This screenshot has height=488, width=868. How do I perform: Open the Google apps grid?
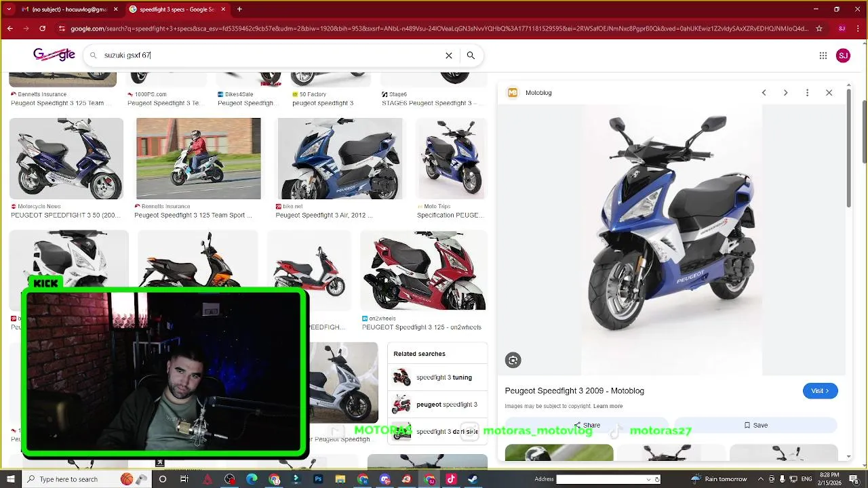(x=823, y=56)
